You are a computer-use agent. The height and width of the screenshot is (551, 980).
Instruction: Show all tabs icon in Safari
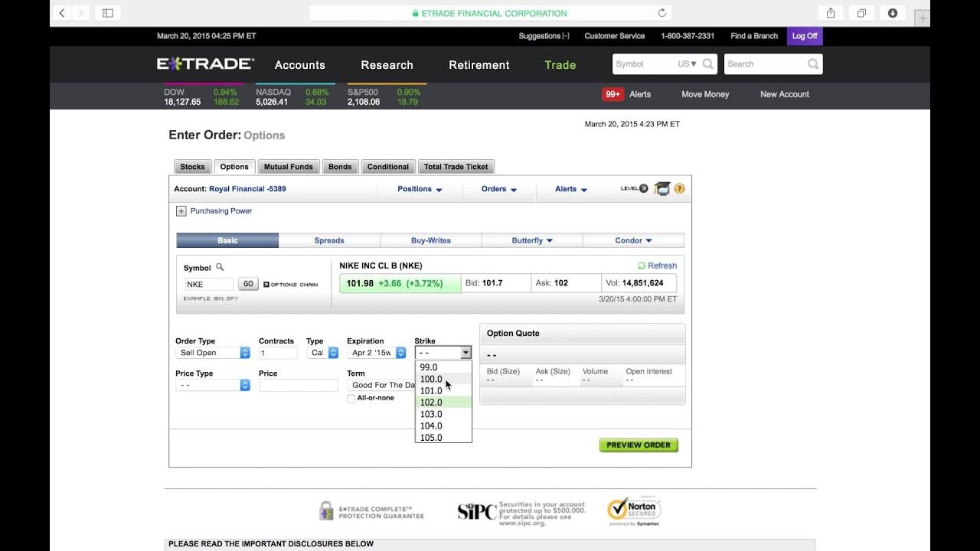click(861, 13)
